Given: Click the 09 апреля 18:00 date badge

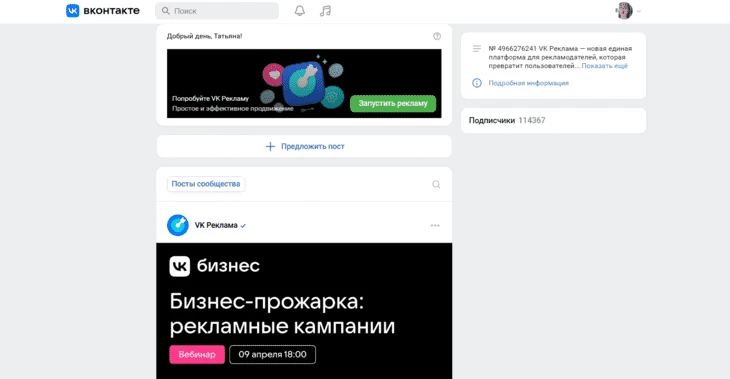Looking at the screenshot, I should click(x=272, y=354).
